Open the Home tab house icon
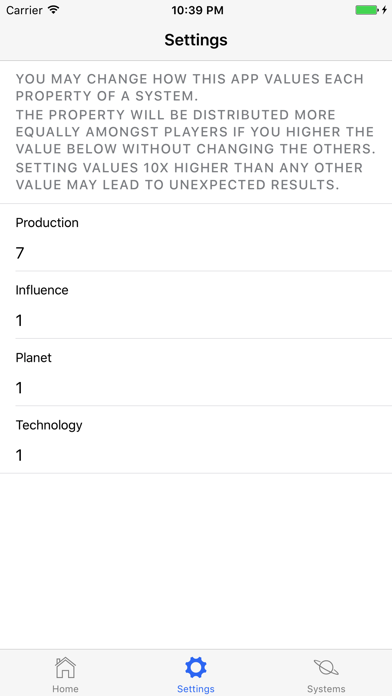Image resolution: width=392 pixels, height=696 pixels. pyautogui.click(x=65, y=668)
